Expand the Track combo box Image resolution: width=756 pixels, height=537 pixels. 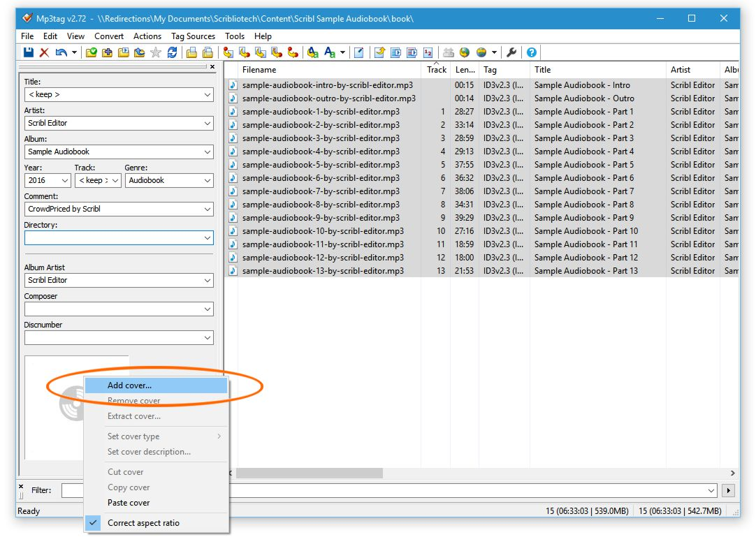[115, 180]
